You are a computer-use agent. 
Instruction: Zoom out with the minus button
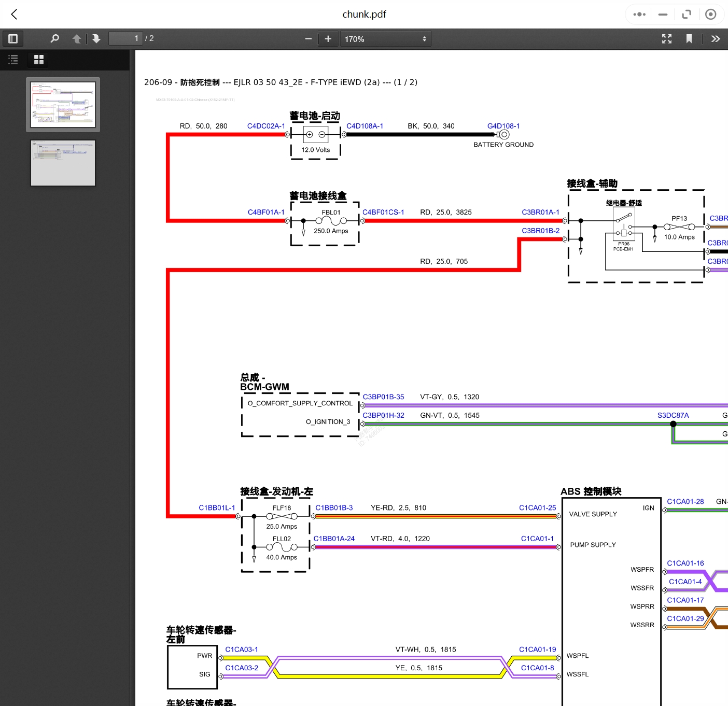coord(308,39)
